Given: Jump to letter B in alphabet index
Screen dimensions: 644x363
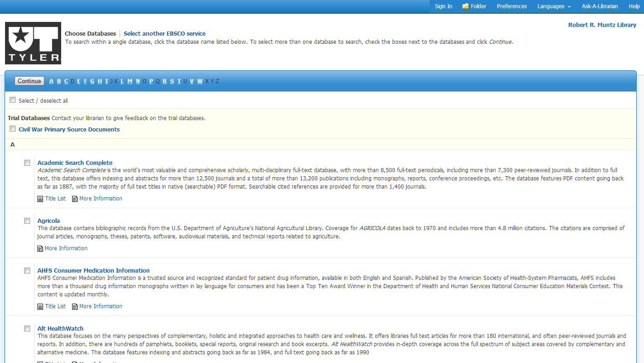Looking at the screenshot, I should click(x=59, y=81).
